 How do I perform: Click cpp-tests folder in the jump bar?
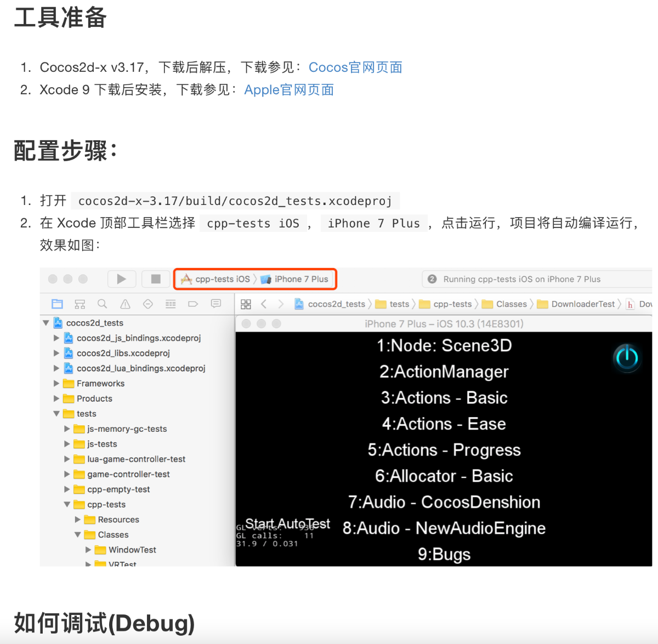pyautogui.click(x=445, y=304)
